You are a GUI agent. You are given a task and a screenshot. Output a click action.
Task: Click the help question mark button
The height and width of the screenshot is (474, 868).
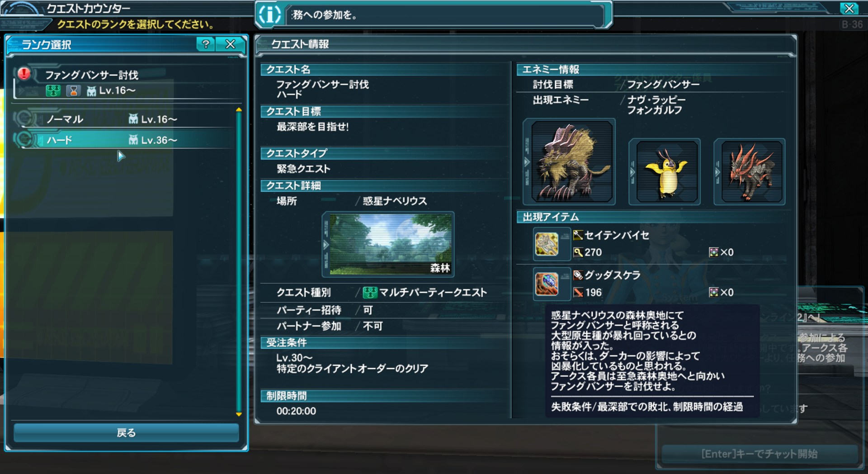tap(206, 44)
